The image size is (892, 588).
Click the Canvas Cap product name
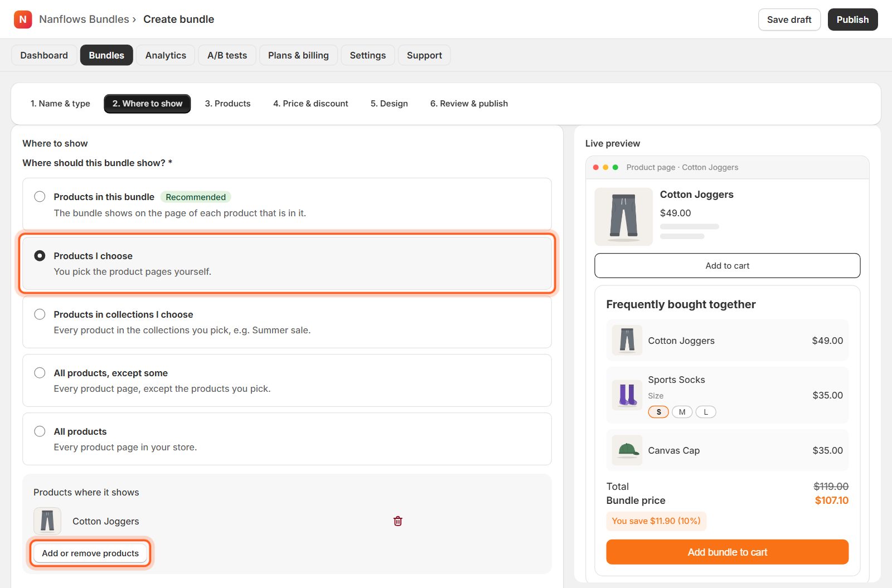(x=673, y=450)
